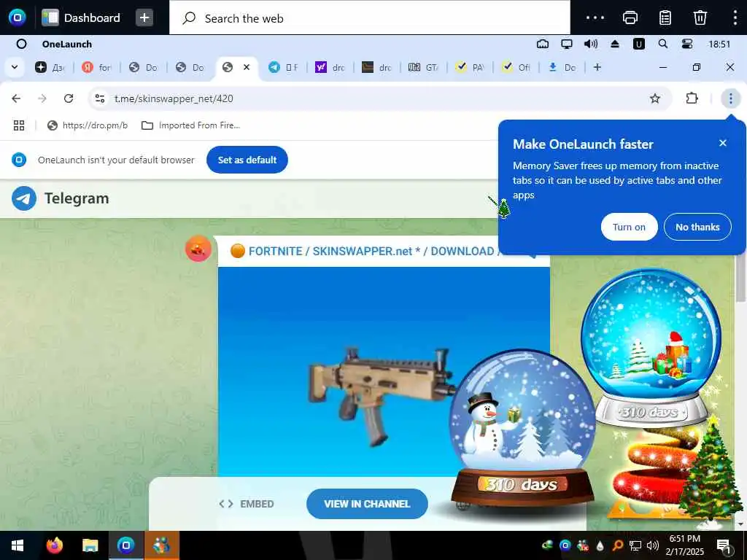View site information icon in address bar
The width and height of the screenshot is (747, 560).
(99, 98)
